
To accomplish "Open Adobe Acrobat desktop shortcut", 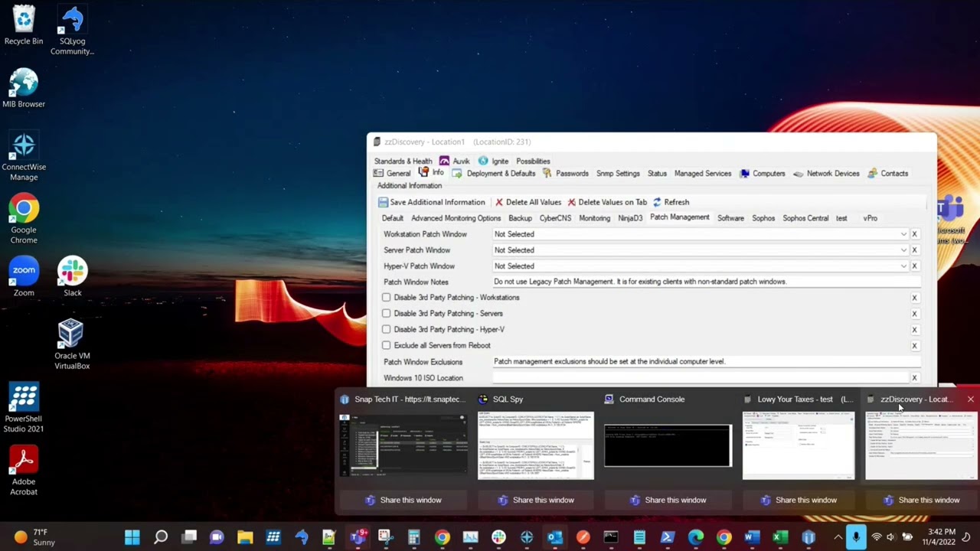I will tap(24, 471).
